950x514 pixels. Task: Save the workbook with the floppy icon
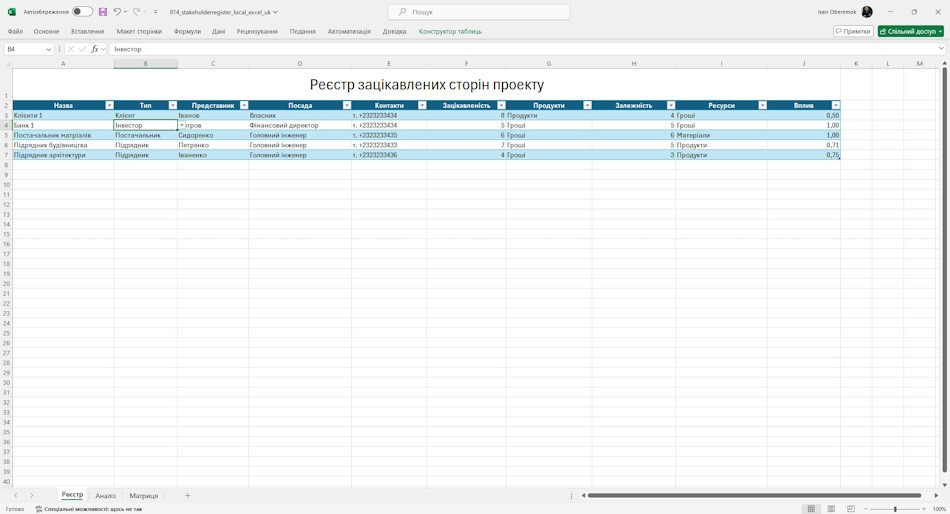[102, 12]
